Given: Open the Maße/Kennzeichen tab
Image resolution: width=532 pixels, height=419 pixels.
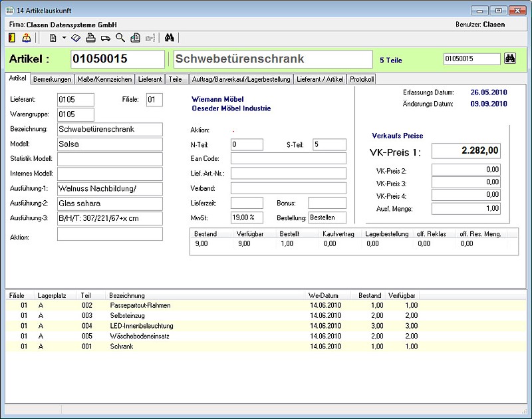Looking at the screenshot, I should [x=104, y=79].
